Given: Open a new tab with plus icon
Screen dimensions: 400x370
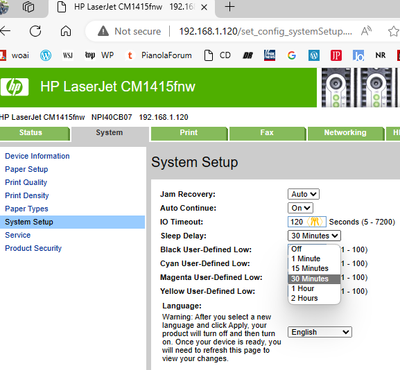Looking at the screenshot, I should [230, 7].
